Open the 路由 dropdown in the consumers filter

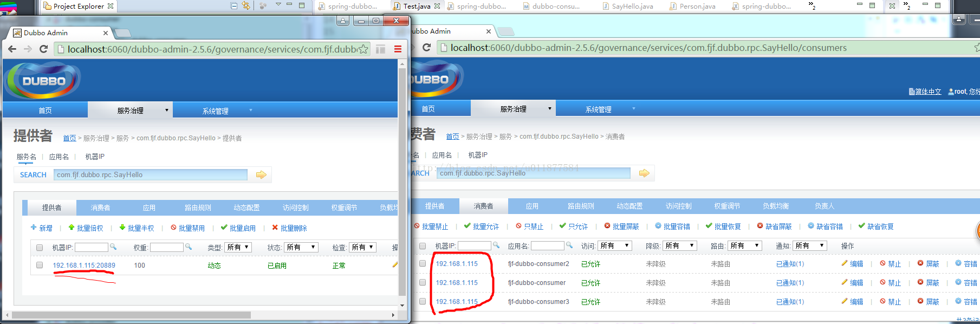745,245
